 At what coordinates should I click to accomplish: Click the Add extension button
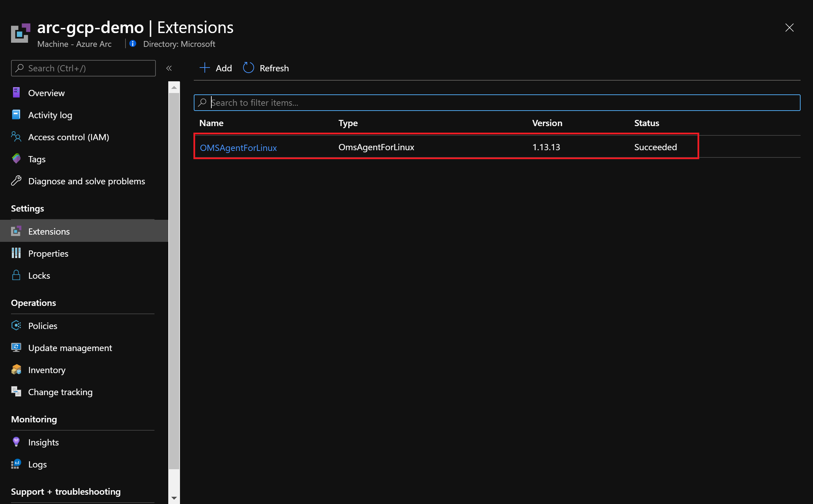216,68
